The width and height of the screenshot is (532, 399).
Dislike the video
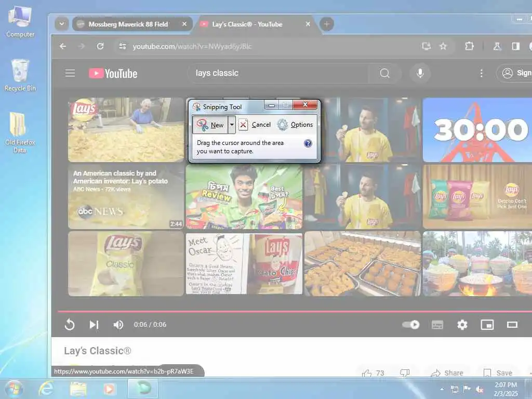404,373
